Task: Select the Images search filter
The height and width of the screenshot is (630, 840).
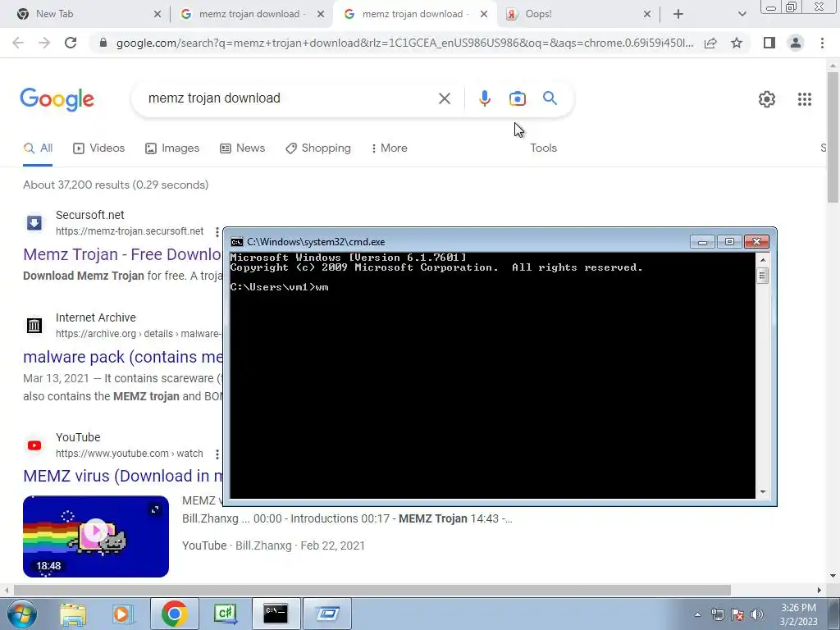Action: click(172, 148)
